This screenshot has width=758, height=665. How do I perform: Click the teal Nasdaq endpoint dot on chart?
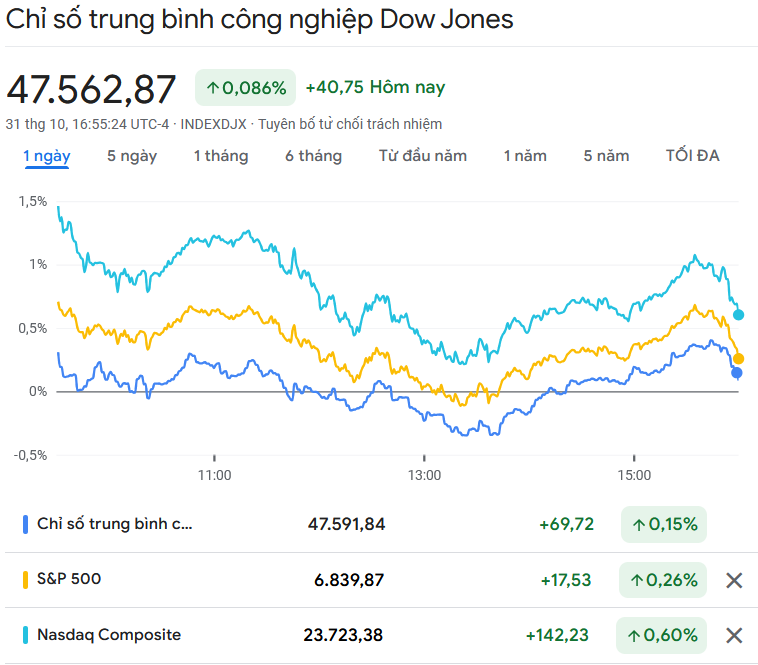(739, 315)
